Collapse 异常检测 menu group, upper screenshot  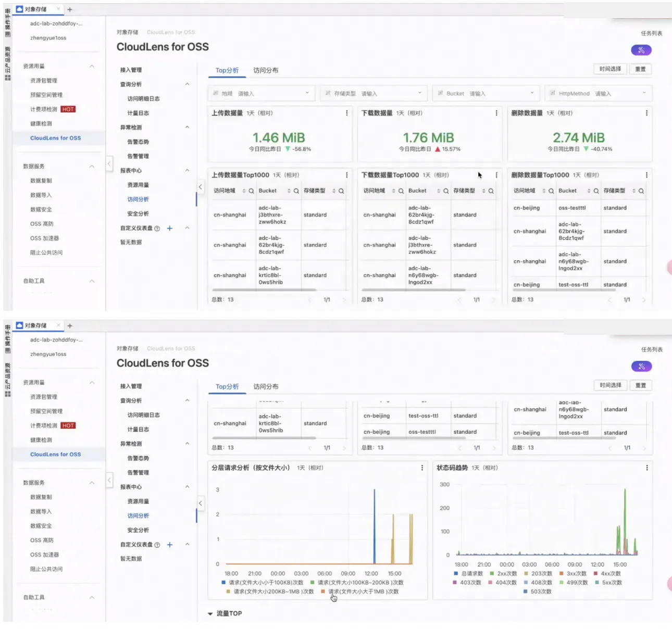[187, 128]
